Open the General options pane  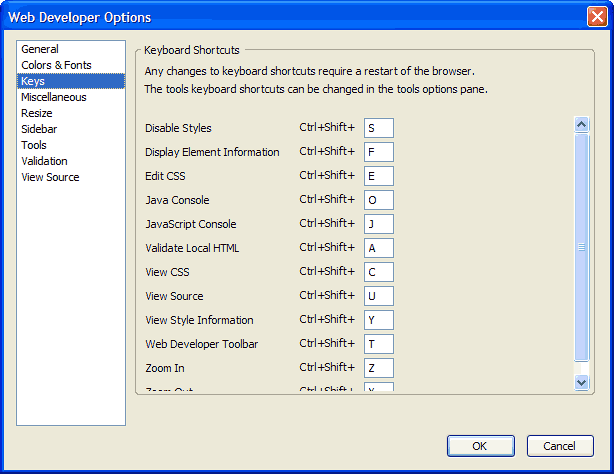71,49
